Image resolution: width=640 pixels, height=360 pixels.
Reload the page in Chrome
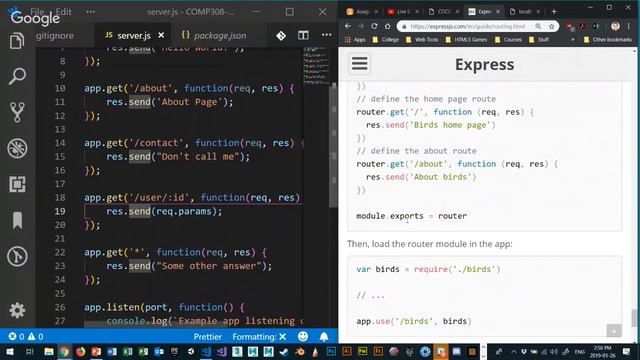point(374,26)
